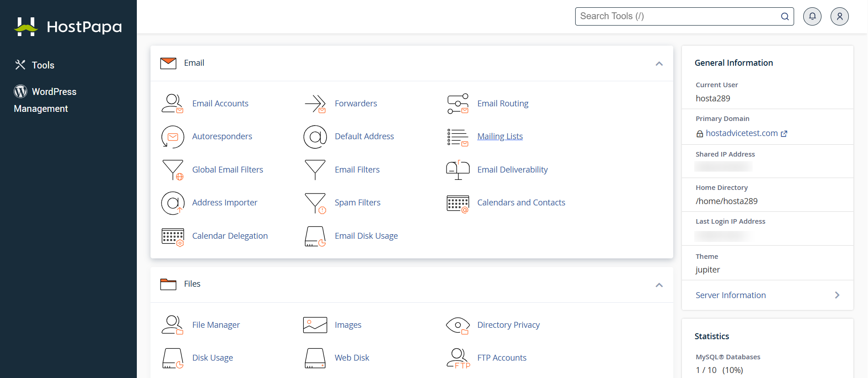The height and width of the screenshot is (378, 868).
Task: Open Email Disk Usage link
Action: pos(366,236)
